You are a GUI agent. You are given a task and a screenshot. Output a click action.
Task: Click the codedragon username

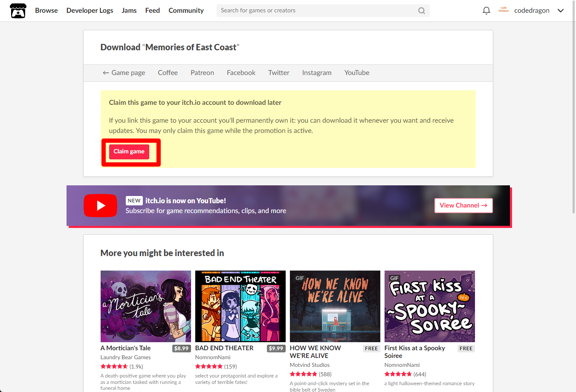click(x=532, y=11)
